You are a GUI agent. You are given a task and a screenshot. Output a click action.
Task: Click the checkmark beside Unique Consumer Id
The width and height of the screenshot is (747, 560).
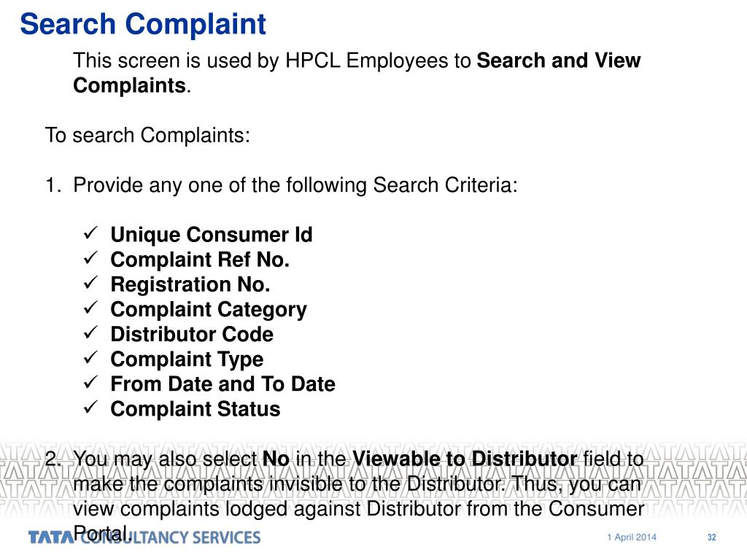tap(90, 234)
